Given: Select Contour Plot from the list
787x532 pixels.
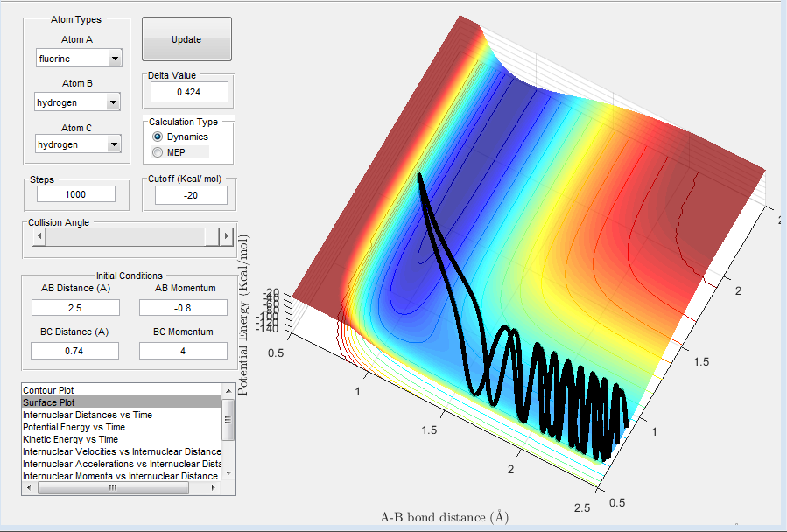Looking at the screenshot, I should [x=121, y=390].
